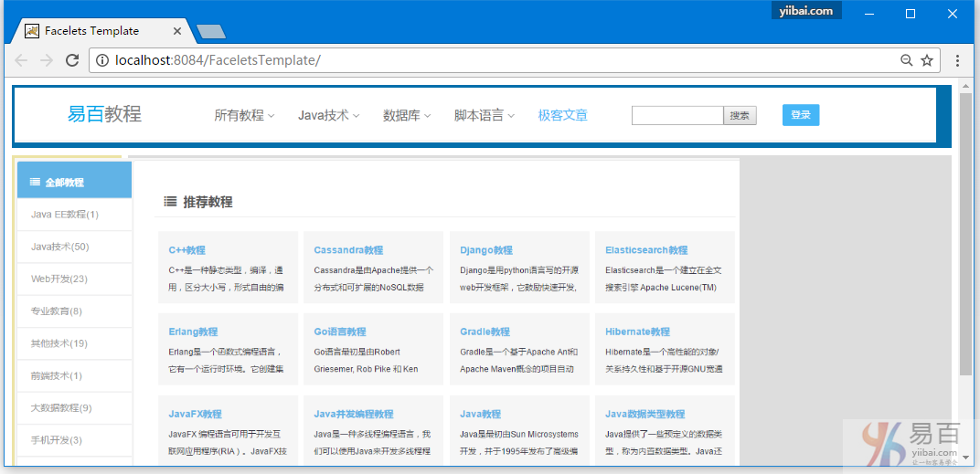Open the Django教程 tutorial link
This screenshot has width=980, height=474.
click(x=485, y=249)
